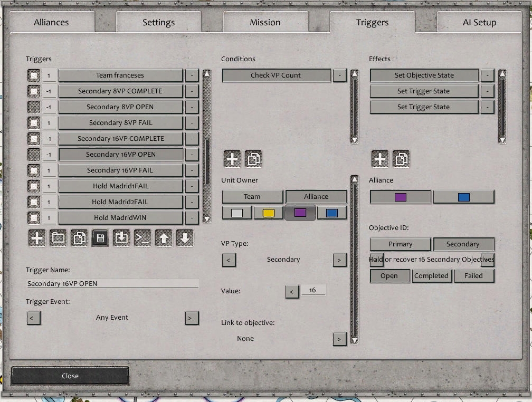
Task: Toggle checkbox for Team franceses trigger
Action: click(x=34, y=75)
